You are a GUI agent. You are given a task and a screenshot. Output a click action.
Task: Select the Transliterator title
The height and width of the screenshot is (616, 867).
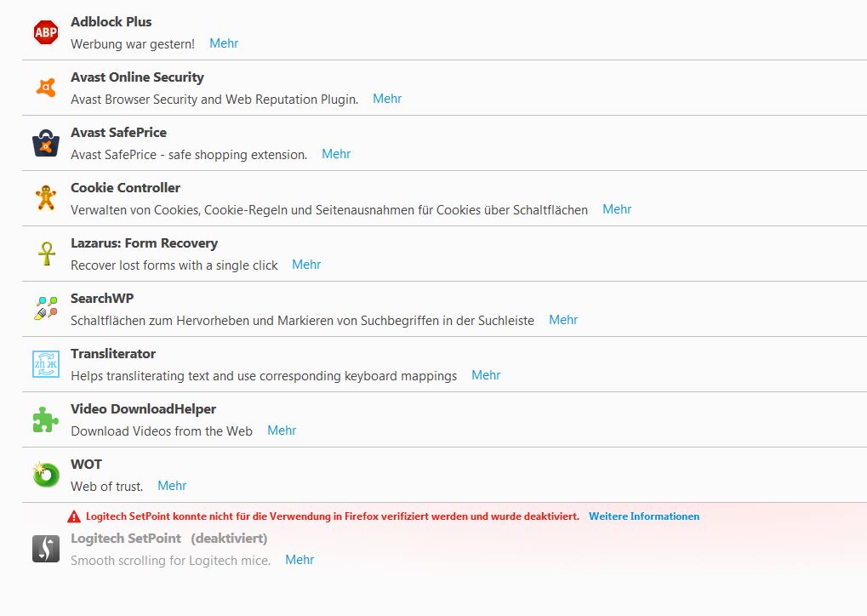click(x=113, y=354)
